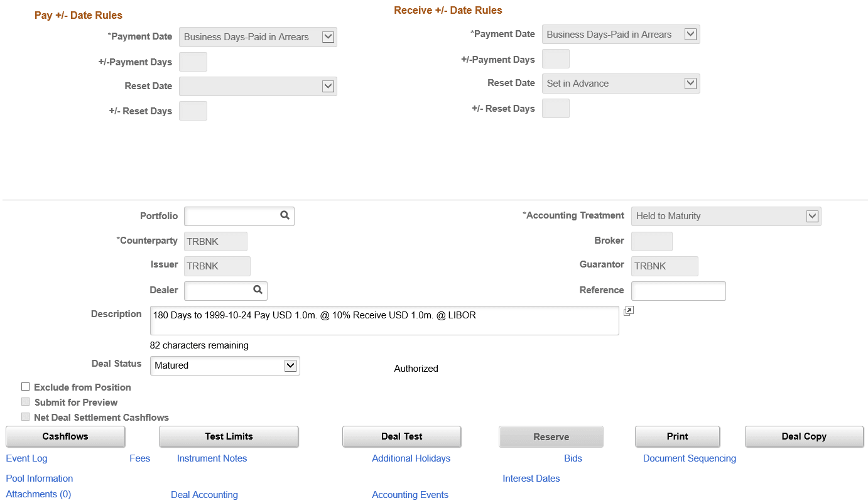This screenshot has height=503, width=868.
Task: Click the Reference input field
Action: [x=678, y=291]
